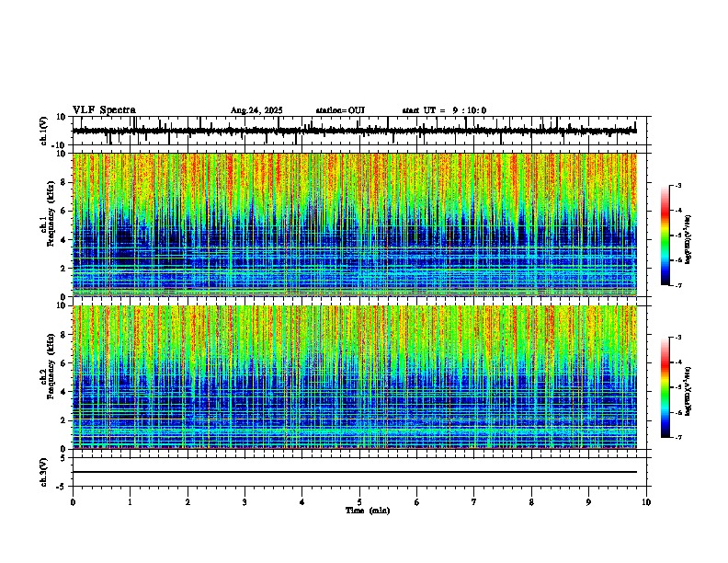Click the 'VLF Spectra' title text
The width and height of the screenshot is (728, 563).
(x=104, y=110)
